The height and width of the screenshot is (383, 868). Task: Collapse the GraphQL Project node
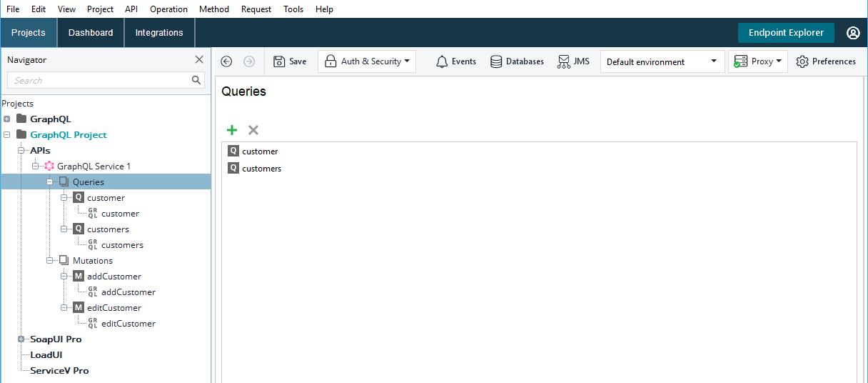pyautogui.click(x=6, y=135)
